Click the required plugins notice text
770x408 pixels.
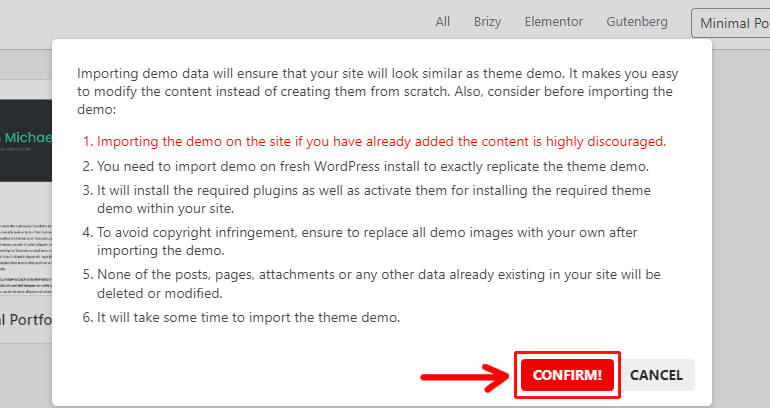click(366, 199)
